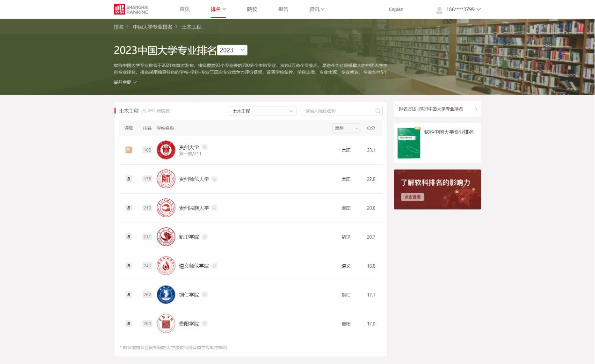Open the 土木工程 major dropdown

coord(263,111)
